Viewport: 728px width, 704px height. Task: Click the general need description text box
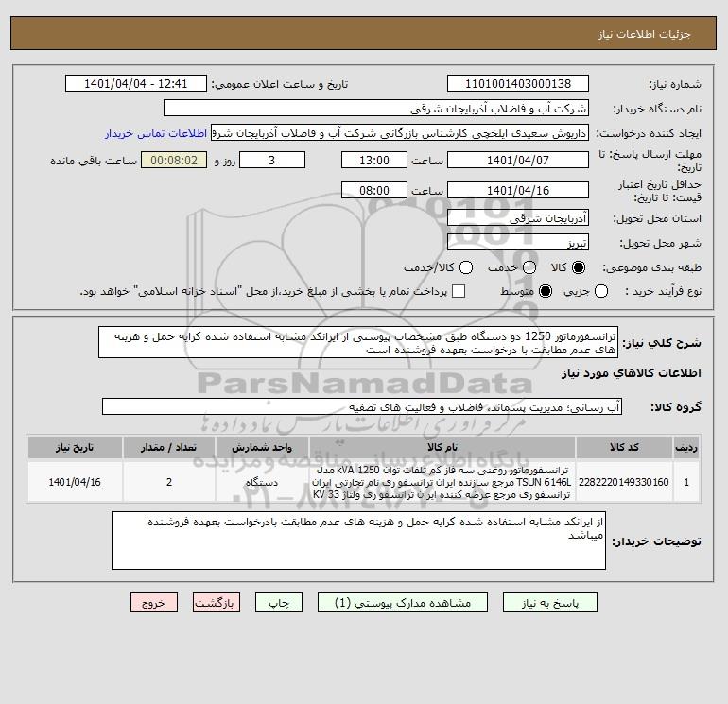pyautogui.click(x=358, y=342)
